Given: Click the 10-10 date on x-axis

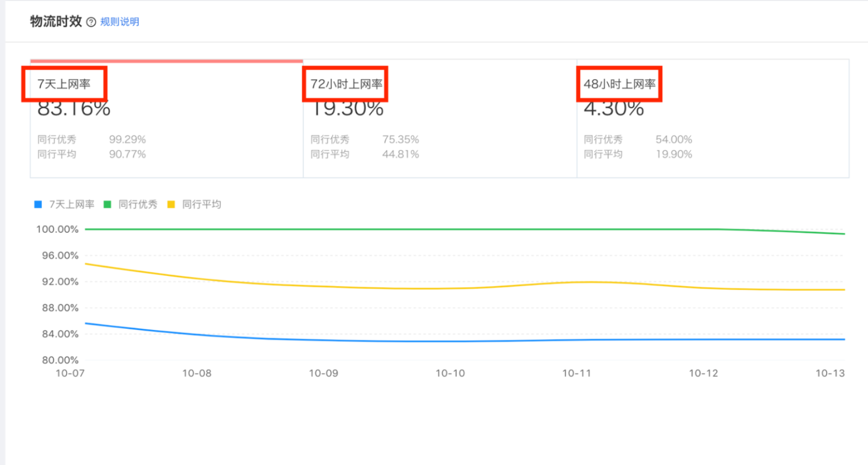Looking at the screenshot, I should coord(450,373).
